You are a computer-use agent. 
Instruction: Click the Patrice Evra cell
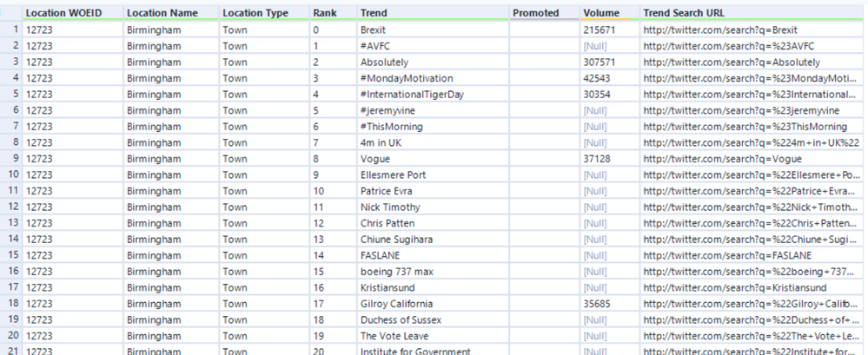pyautogui.click(x=433, y=191)
